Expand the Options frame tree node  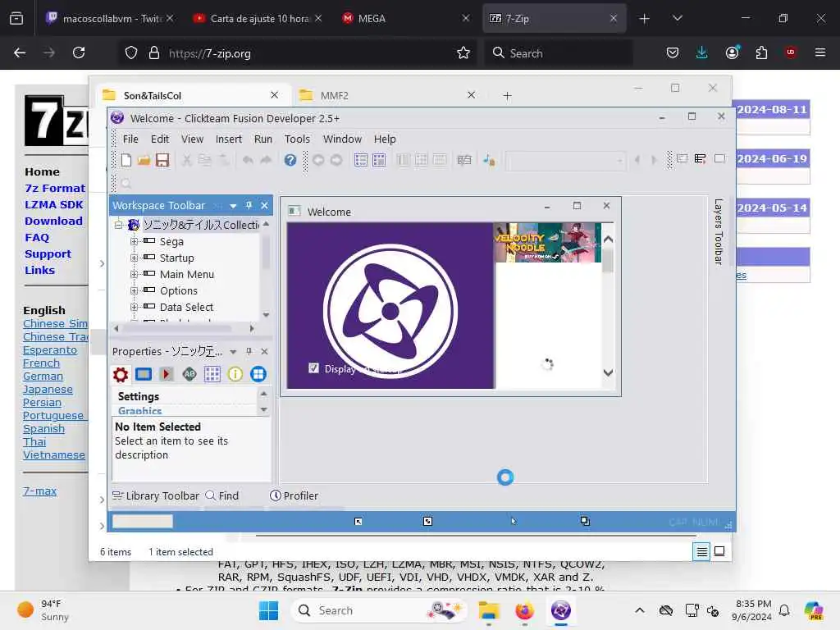tap(134, 290)
